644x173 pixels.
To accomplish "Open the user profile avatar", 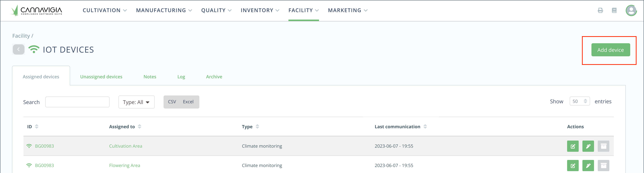I will 631,10.
